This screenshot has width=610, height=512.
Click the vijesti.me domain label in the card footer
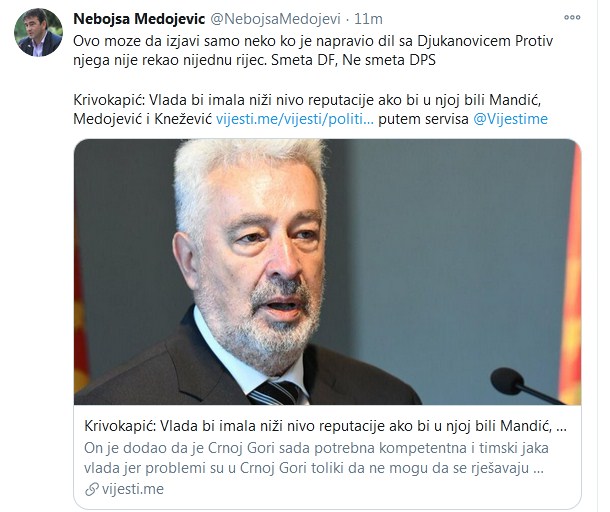[133, 489]
